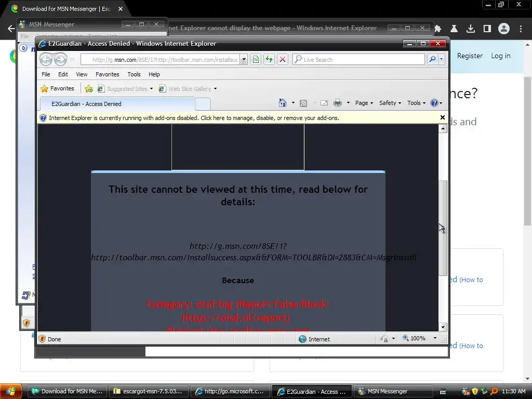
Task: Click the Live Search magnifier button
Action: click(x=432, y=59)
